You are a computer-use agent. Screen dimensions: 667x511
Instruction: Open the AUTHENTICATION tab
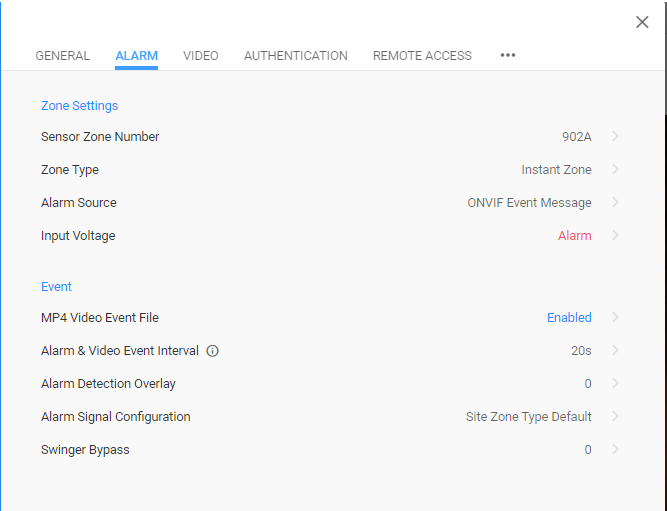296,56
